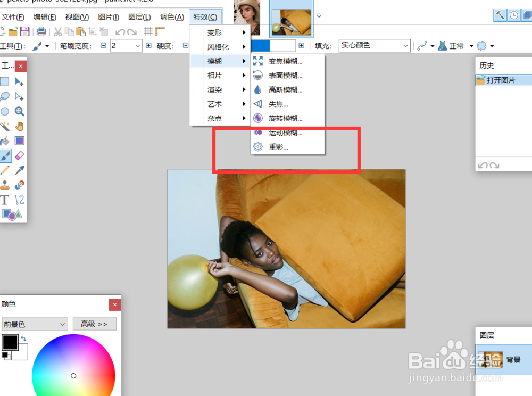Expand the 风格化 submenu
The width and height of the screenshot is (532, 396).
[x=220, y=47]
